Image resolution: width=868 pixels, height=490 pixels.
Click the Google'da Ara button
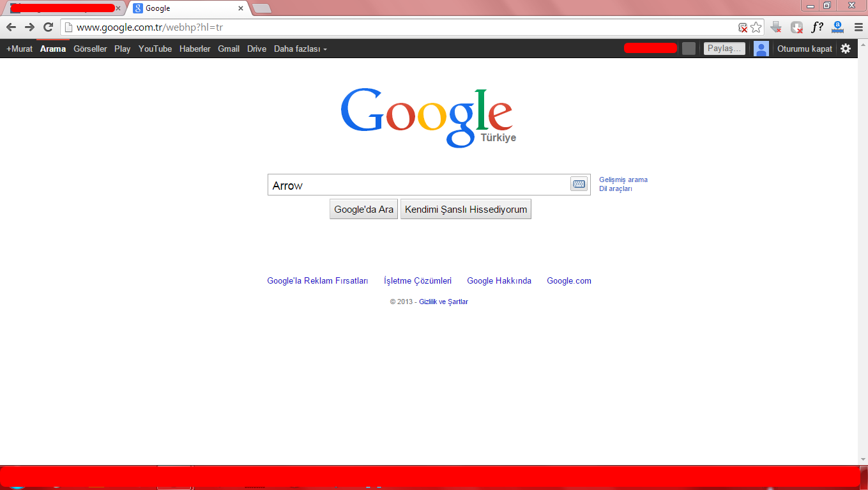[x=364, y=209]
